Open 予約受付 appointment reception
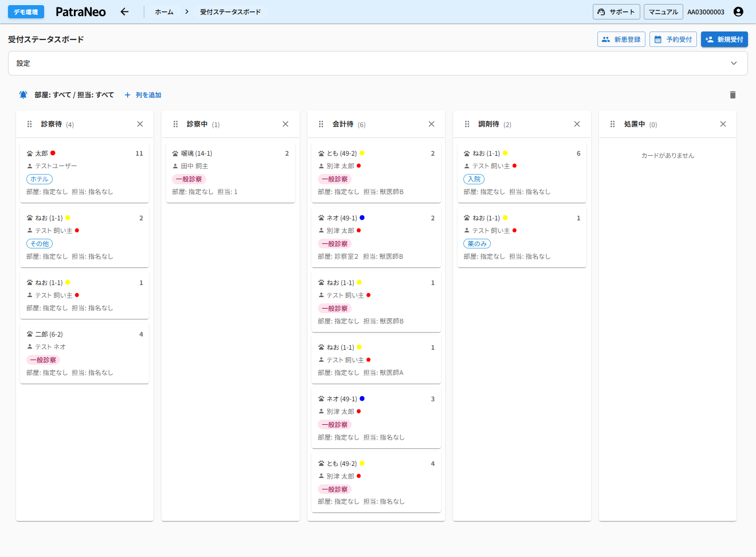 pos(673,39)
